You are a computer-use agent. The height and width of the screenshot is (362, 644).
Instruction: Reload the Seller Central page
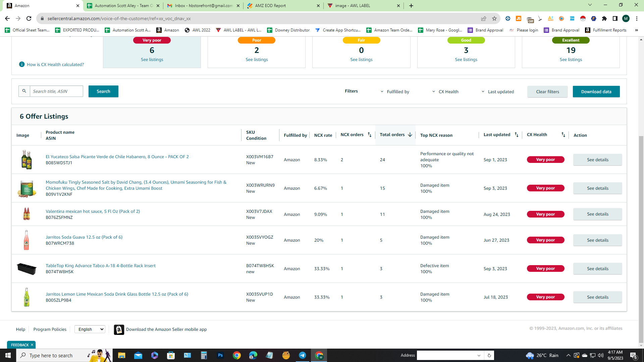29,18
